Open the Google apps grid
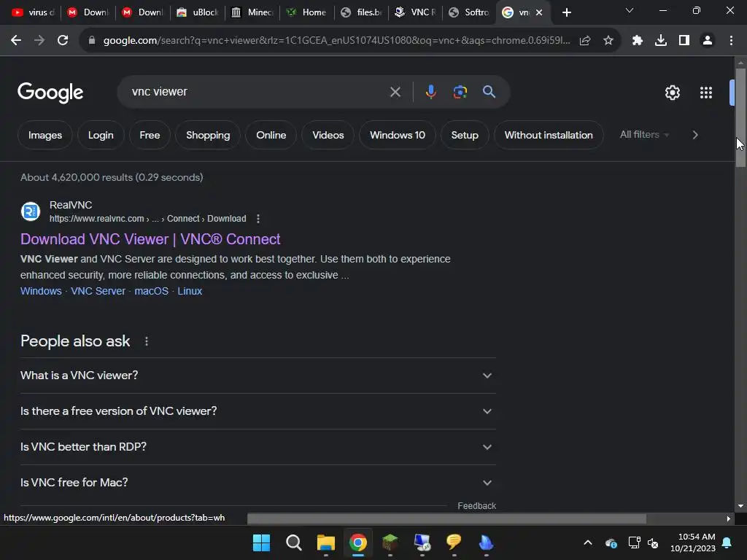 (x=705, y=93)
